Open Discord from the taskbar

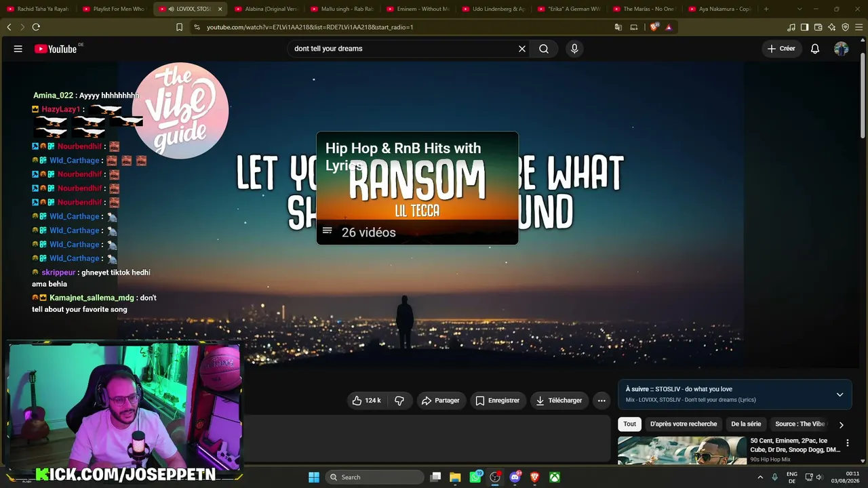[x=515, y=477]
